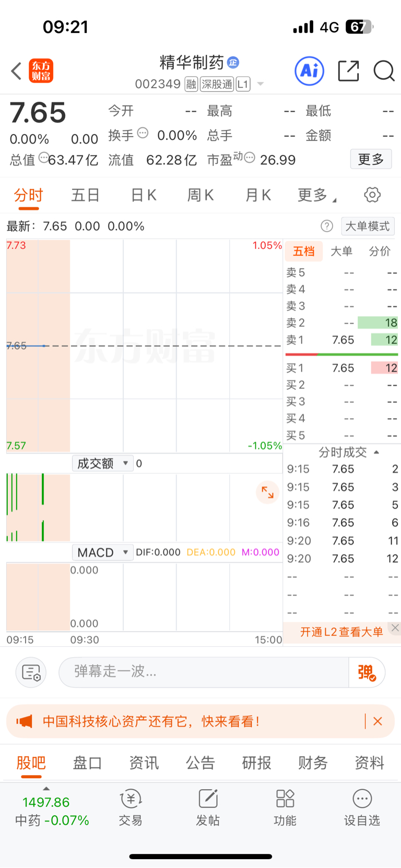
Task: Tap the 卖1 7.65 order row
Action: (342, 340)
